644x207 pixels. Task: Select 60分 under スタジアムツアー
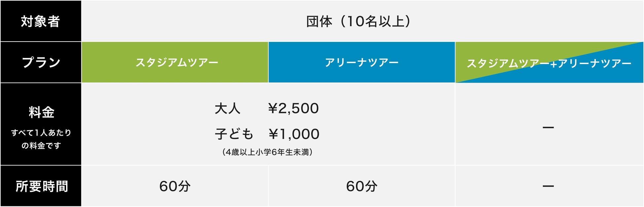click(175, 187)
